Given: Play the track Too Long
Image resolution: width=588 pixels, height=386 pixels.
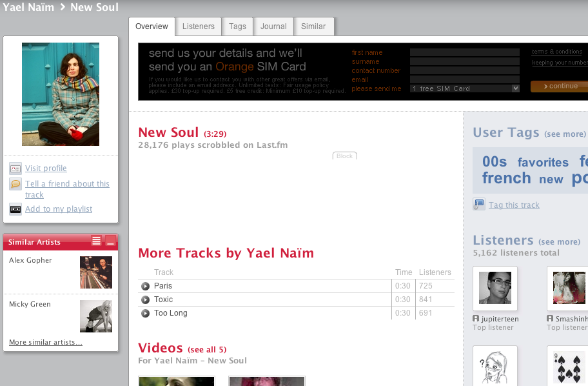Looking at the screenshot, I should (145, 313).
